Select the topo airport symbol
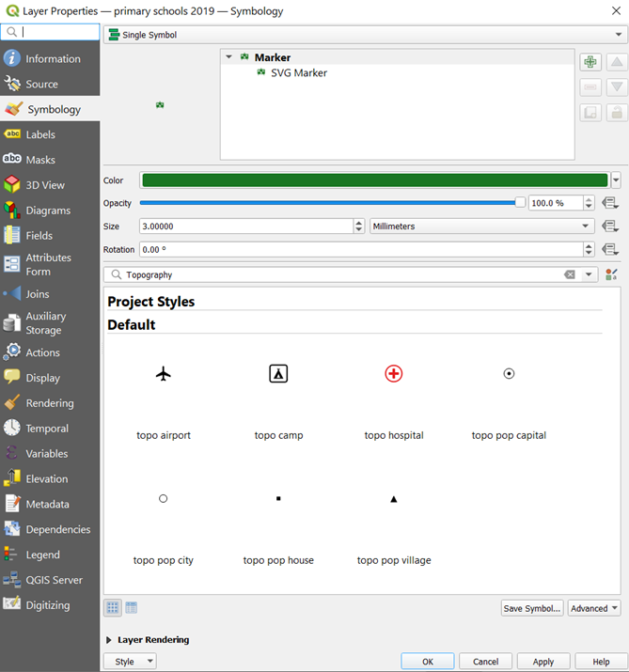This screenshot has height=672, width=629. click(x=164, y=374)
